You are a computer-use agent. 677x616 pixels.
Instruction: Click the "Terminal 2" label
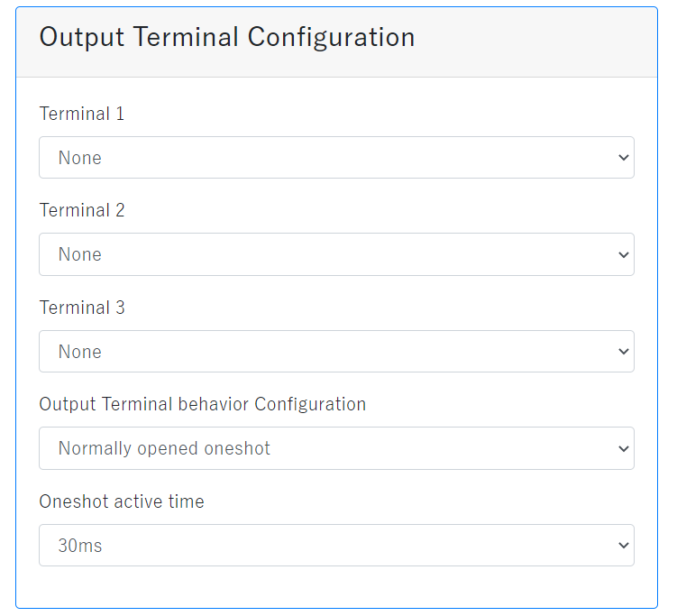[x=82, y=210]
